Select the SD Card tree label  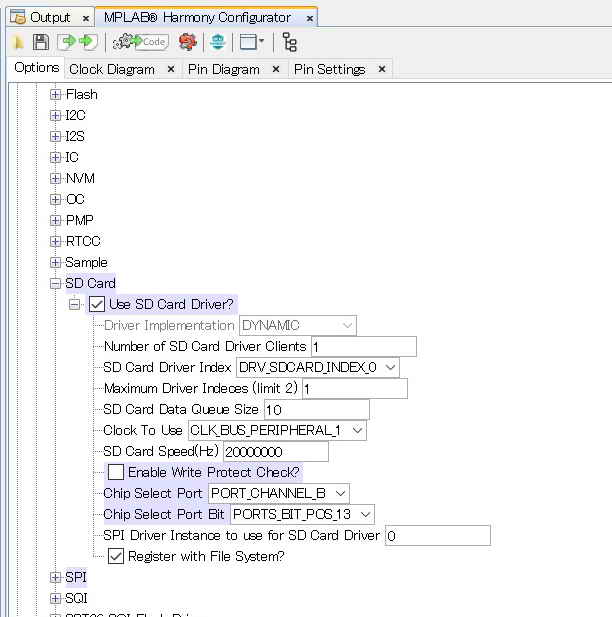[x=90, y=283]
